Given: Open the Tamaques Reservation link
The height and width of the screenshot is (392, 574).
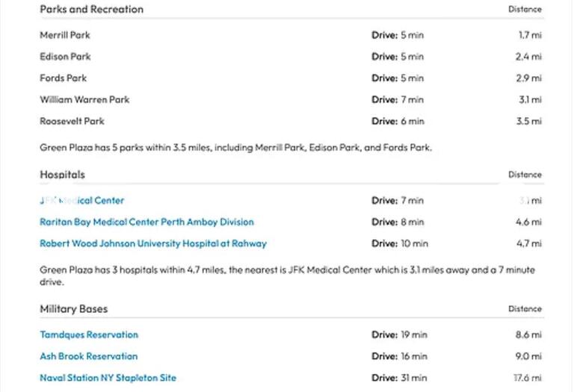Looking at the screenshot, I should click(89, 335).
